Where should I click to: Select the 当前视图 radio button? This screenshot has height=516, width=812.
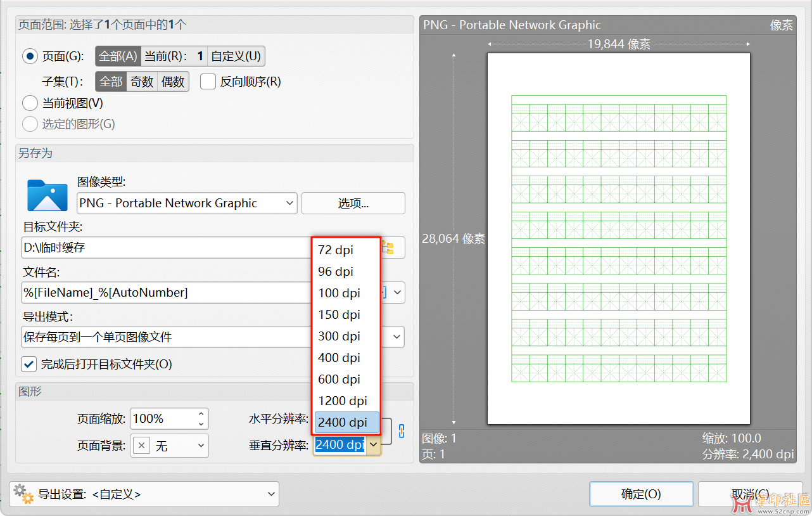tap(30, 103)
